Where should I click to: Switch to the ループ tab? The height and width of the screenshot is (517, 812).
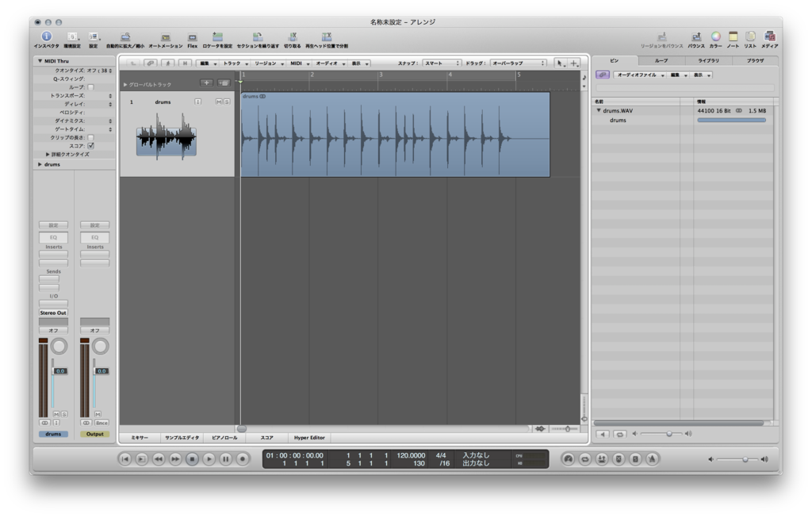point(661,60)
